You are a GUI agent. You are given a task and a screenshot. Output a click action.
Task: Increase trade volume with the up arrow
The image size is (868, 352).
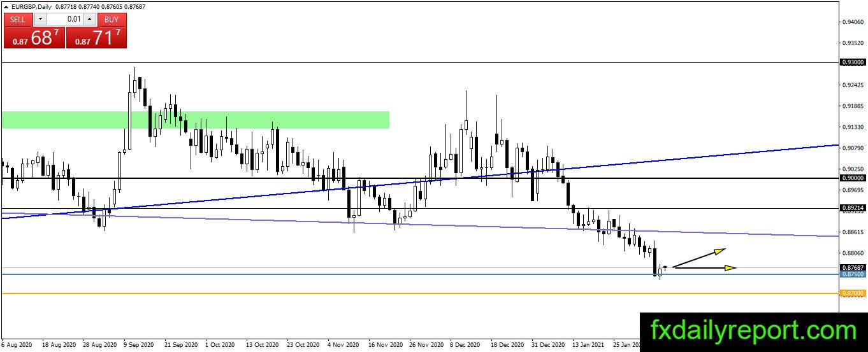pos(90,20)
